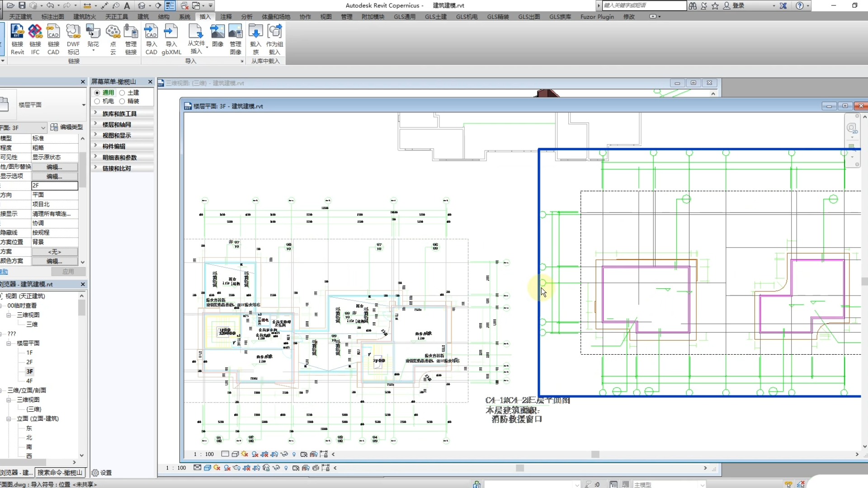This screenshot has height=488, width=868.
Task: Open the 建筑 ribbon tab
Action: click(143, 17)
